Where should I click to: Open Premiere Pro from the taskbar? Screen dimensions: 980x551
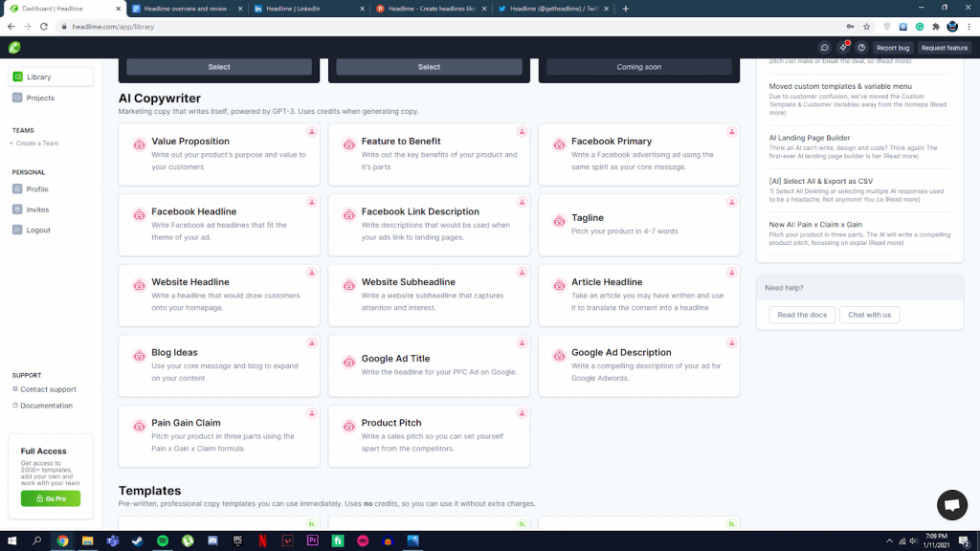313,541
